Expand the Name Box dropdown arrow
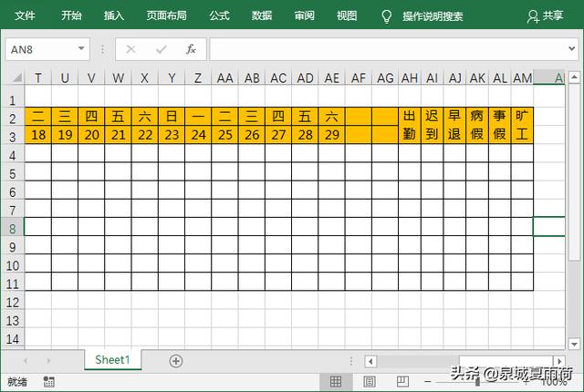The width and height of the screenshot is (584, 392). coord(81,48)
